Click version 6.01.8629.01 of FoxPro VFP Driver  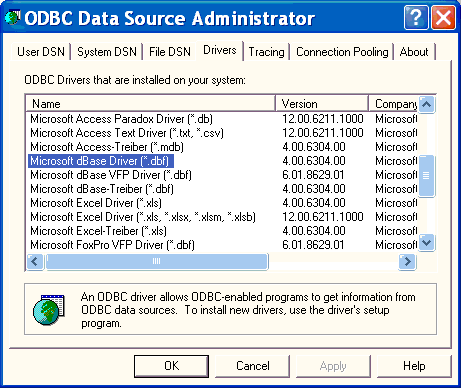(313, 245)
